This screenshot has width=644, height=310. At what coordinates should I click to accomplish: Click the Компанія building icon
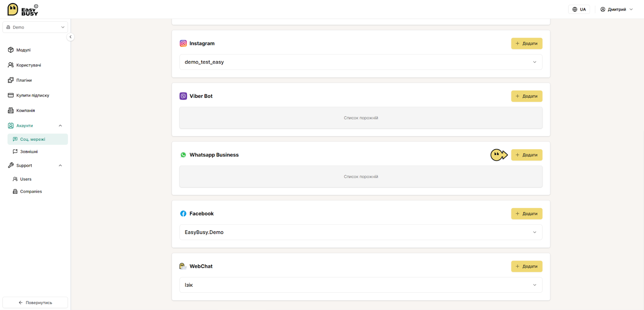[11, 111]
